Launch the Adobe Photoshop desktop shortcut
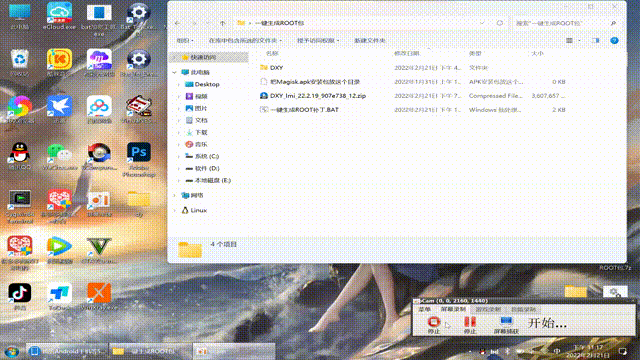 [x=139, y=159]
